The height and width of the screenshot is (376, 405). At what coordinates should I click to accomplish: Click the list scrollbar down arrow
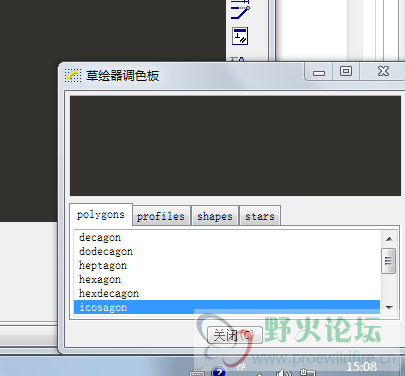pos(389,307)
